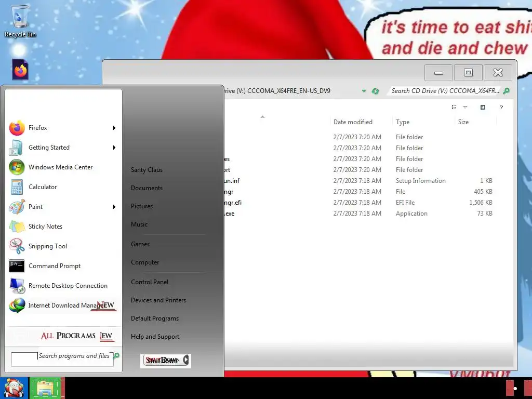Open Devices and Printers

pos(158,300)
